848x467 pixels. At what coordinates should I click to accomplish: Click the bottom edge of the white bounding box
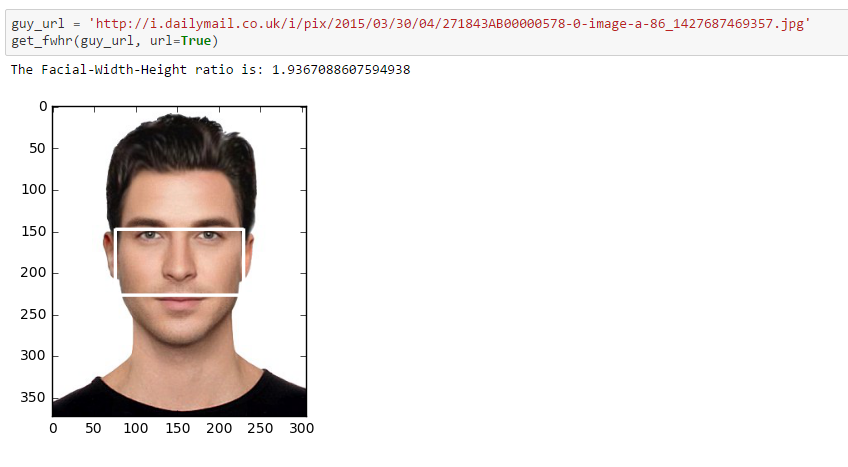(180, 295)
